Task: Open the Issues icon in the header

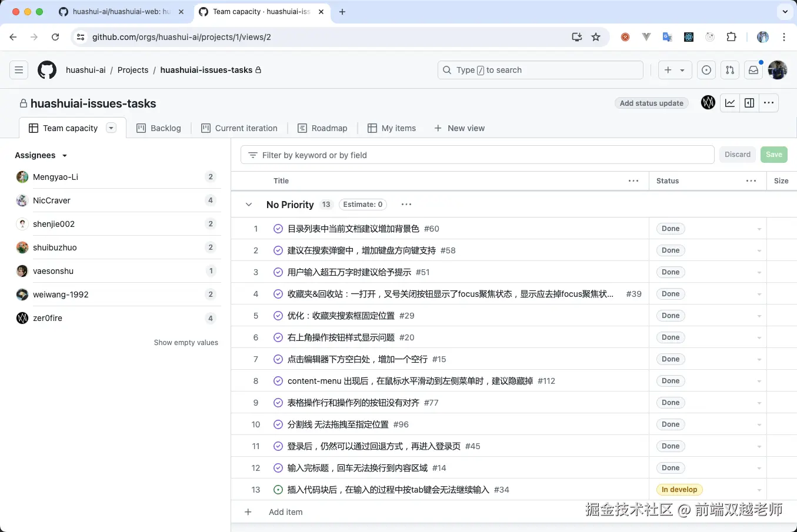Action: pyautogui.click(x=706, y=70)
